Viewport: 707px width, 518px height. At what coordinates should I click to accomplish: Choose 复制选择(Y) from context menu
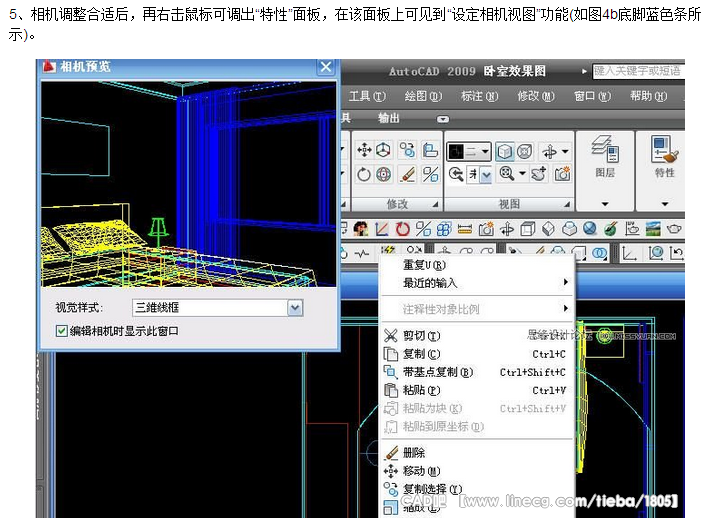477,489
